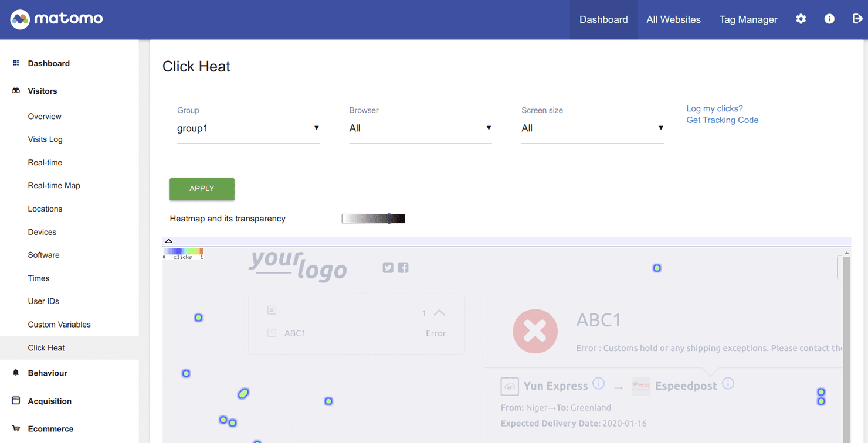The image size is (868, 443).
Task: Click the info icon next to Espeedpost
Action: tap(728, 384)
